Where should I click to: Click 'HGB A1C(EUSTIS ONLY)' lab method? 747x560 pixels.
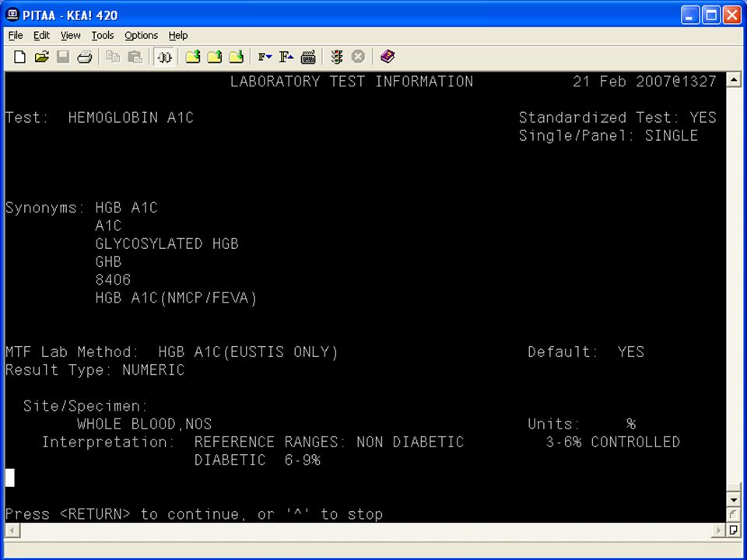[248, 352]
